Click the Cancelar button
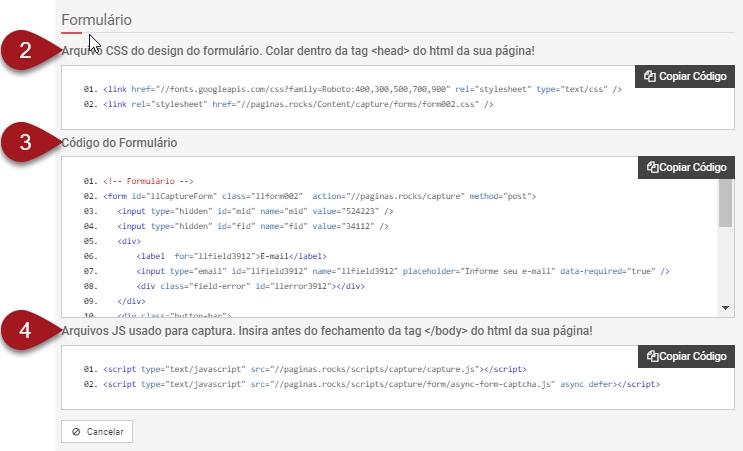 pos(97,432)
